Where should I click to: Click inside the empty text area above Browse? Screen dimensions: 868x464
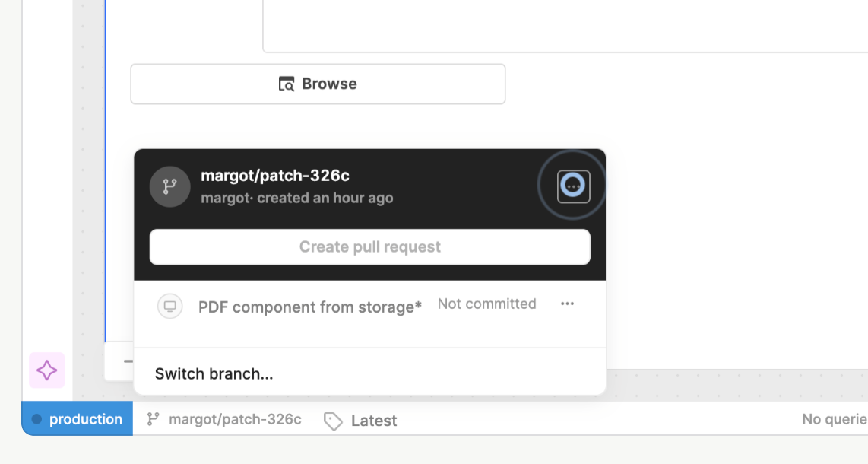click(562, 27)
